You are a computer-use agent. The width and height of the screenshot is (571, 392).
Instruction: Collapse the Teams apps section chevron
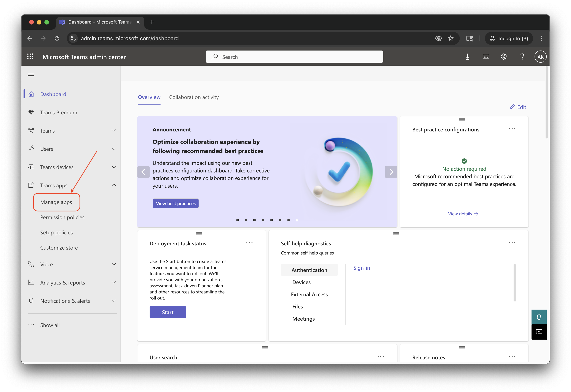114,185
